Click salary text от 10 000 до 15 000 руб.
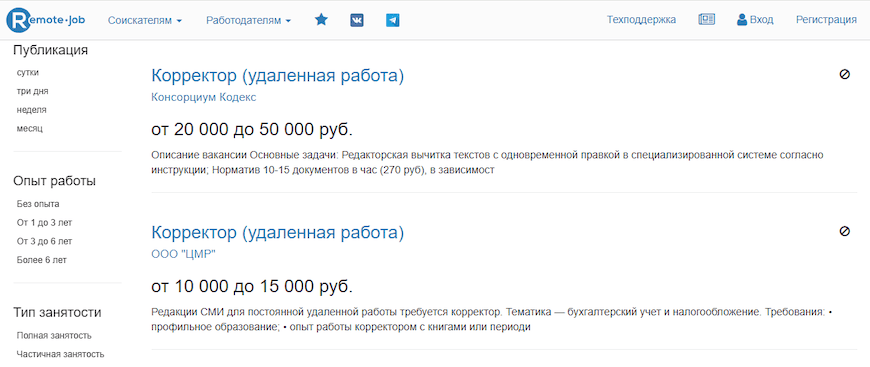This screenshot has width=870, height=367. (x=252, y=286)
